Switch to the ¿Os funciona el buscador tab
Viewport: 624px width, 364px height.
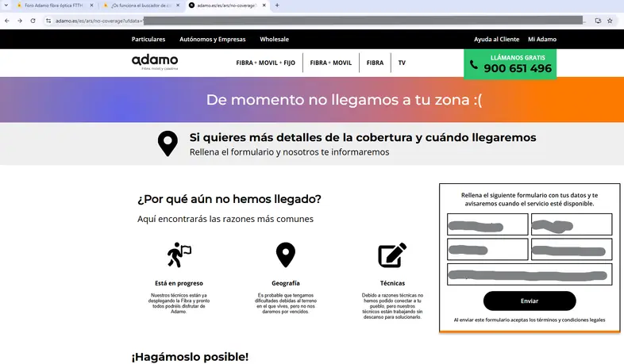(140, 6)
